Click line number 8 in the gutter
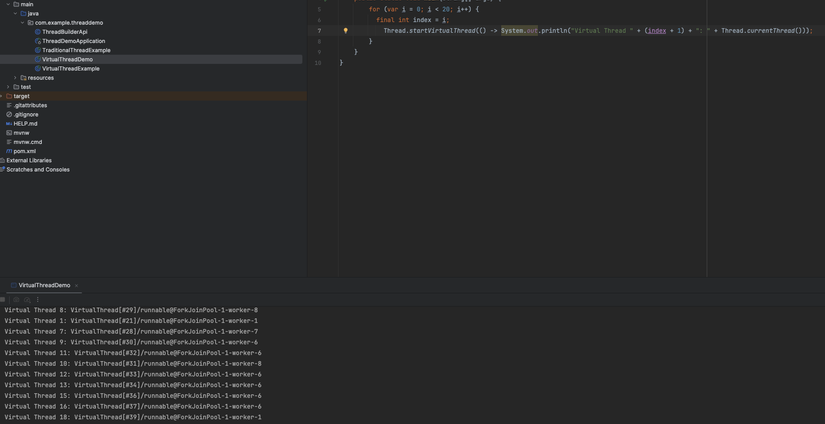Viewport: 825px width, 424px height. tap(319, 41)
